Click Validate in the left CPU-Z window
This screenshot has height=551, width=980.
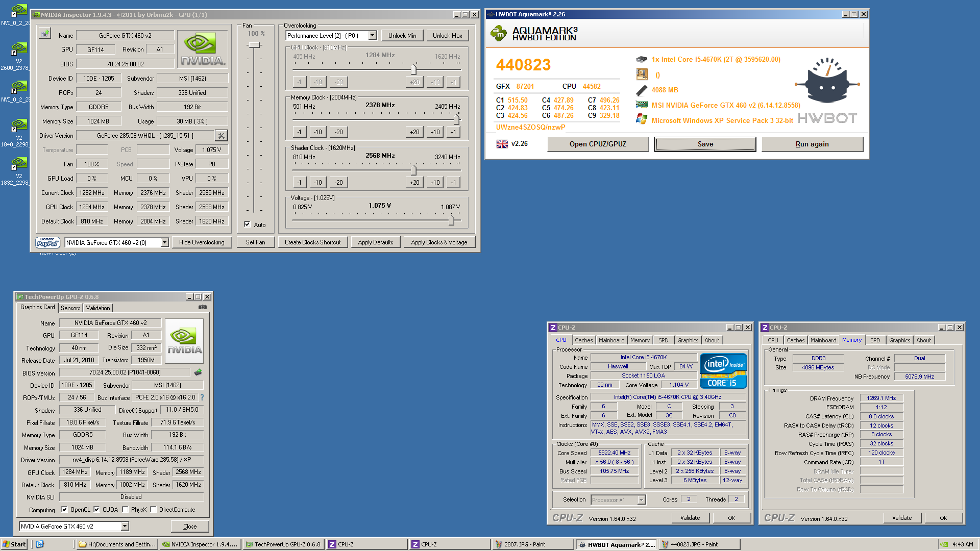[690, 518]
